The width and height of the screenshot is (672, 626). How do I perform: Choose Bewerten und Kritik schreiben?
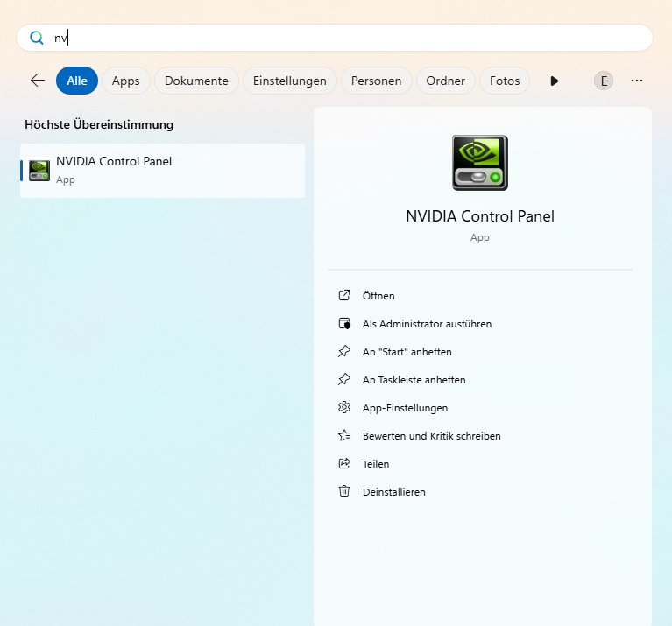(x=432, y=436)
